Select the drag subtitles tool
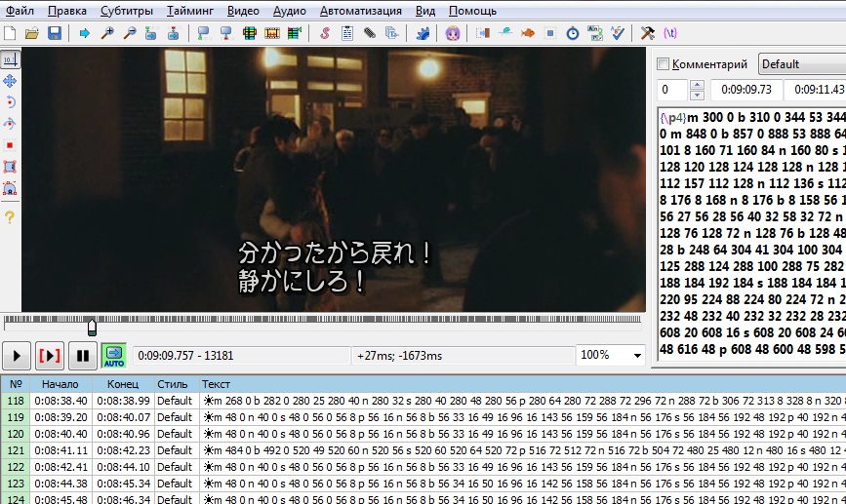This screenshot has width=846, height=504. coord(10,81)
